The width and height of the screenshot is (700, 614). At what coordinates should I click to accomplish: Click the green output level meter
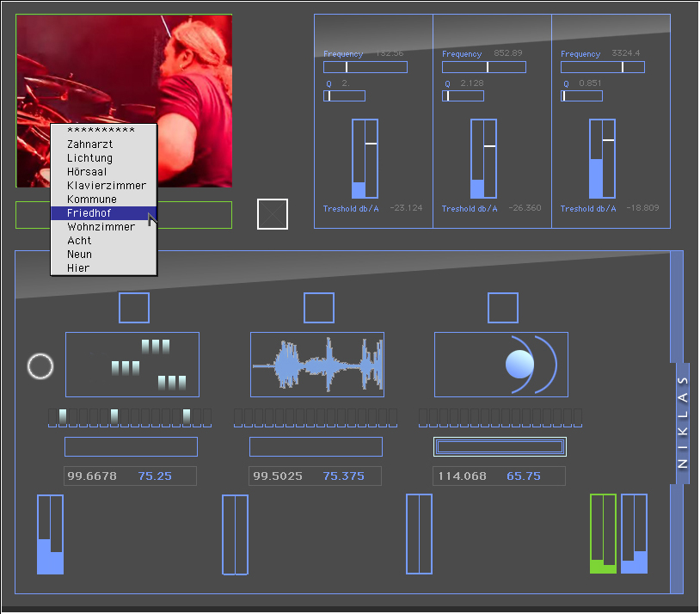pos(603,534)
